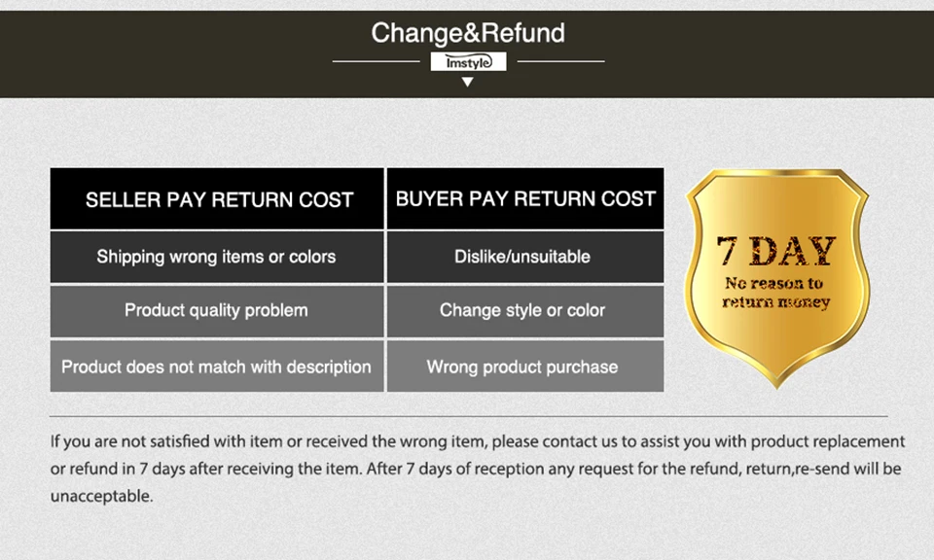The width and height of the screenshot is (934, 560).
Task: Click the Change&Refund header title
Action: (x=468, y=33)
